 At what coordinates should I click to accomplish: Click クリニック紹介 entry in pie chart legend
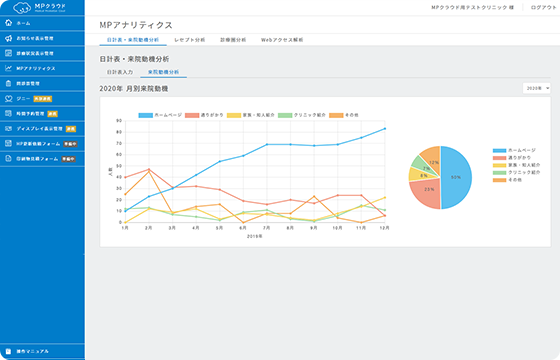tap(516, 172)
